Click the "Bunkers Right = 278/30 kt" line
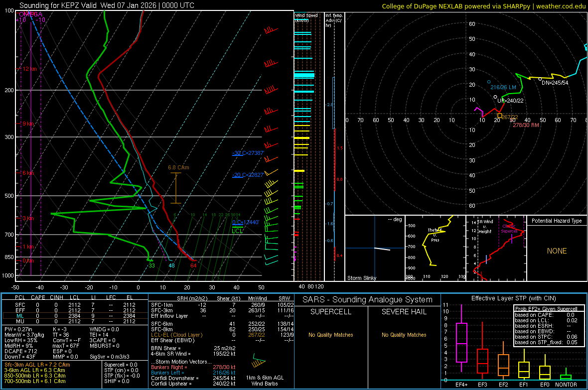This screenshot has height=390, width=588. [193, 368]
